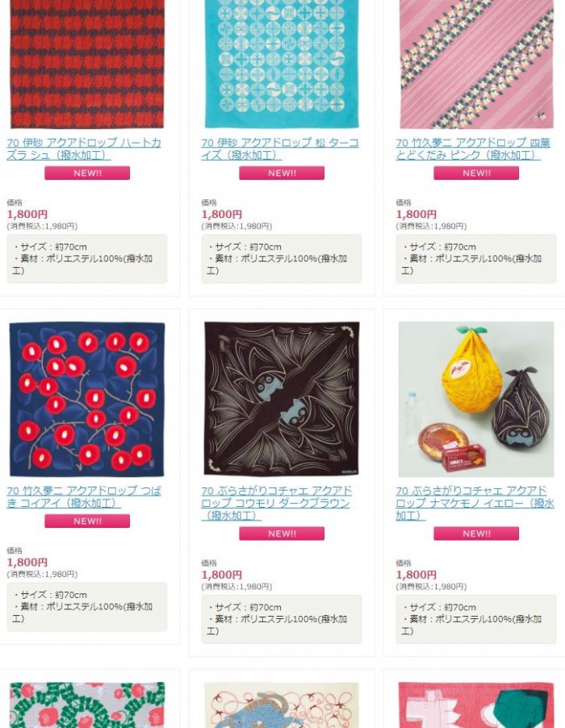Image resolution: width=565 pixels, height=728 pixels.
Task: Click NEW!! badge under camellia item
Action: (x=87, y=521)
